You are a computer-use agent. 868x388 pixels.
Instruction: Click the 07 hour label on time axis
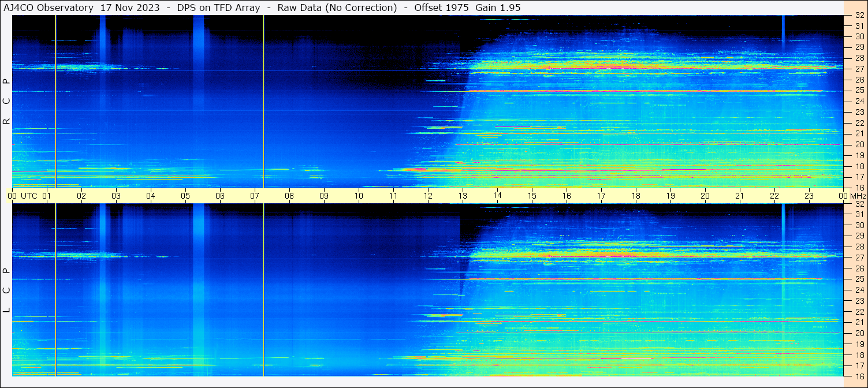(255, 196)
